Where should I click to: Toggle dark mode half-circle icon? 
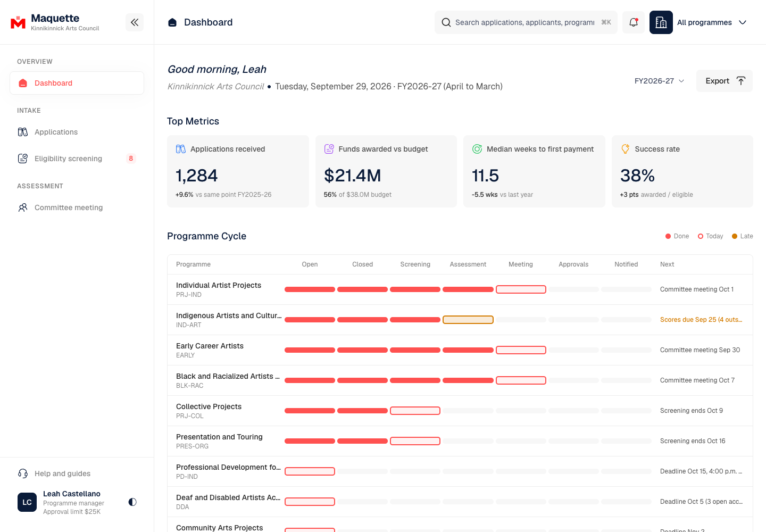point(132,502)
